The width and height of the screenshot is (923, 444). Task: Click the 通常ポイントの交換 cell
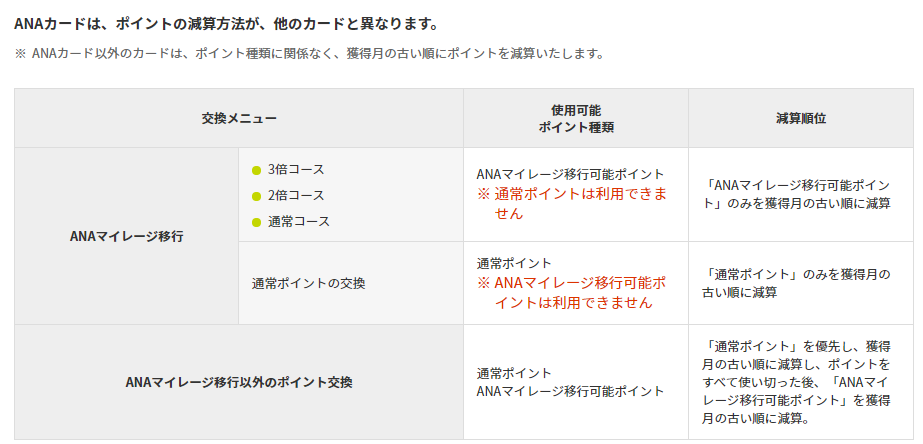(308, 283)
